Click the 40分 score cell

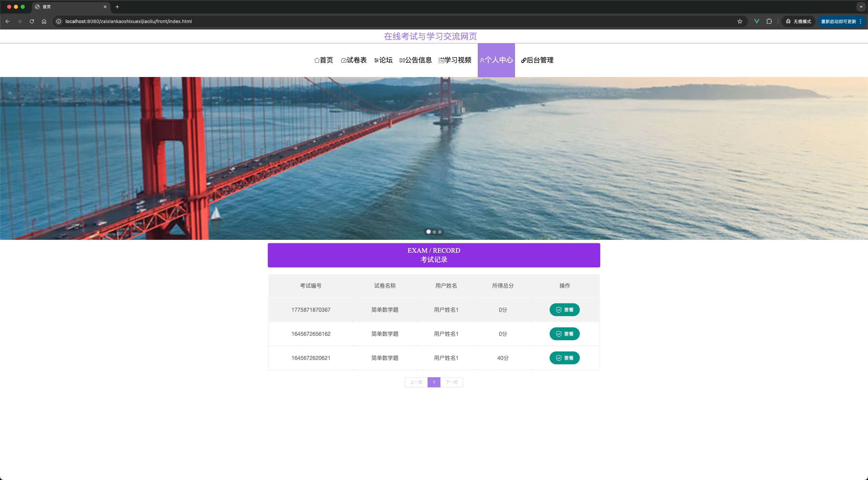[503, 358]
